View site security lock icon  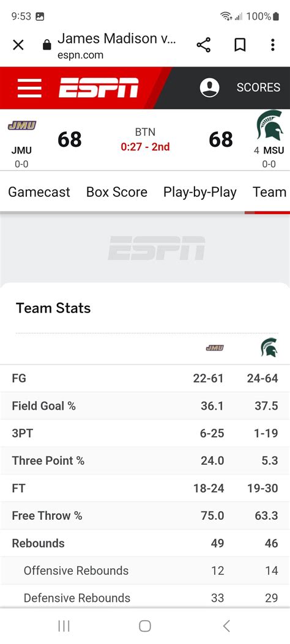[x=47, y=45]
